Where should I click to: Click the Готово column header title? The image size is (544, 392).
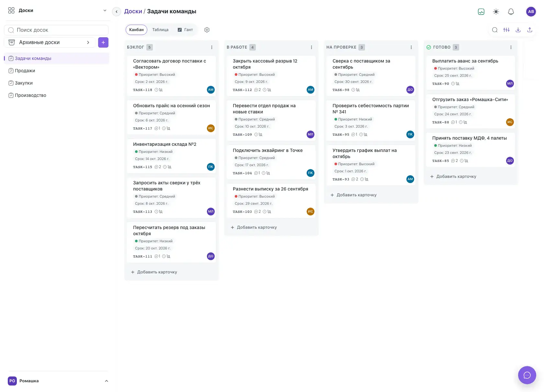442,47
